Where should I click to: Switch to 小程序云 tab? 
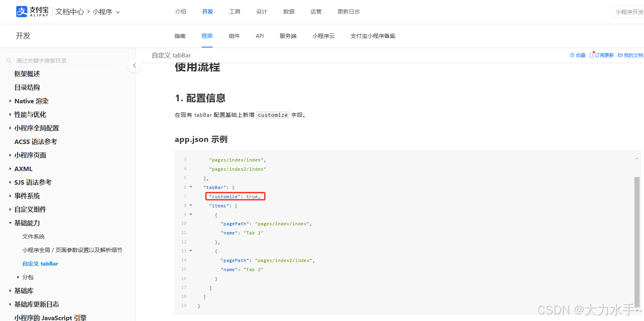click(x=323, y=36)
